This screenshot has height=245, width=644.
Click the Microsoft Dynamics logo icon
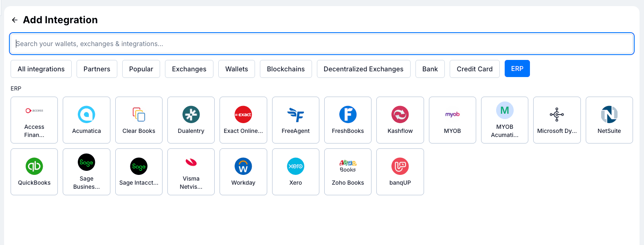pyautogui.click(x=557, y=115)
